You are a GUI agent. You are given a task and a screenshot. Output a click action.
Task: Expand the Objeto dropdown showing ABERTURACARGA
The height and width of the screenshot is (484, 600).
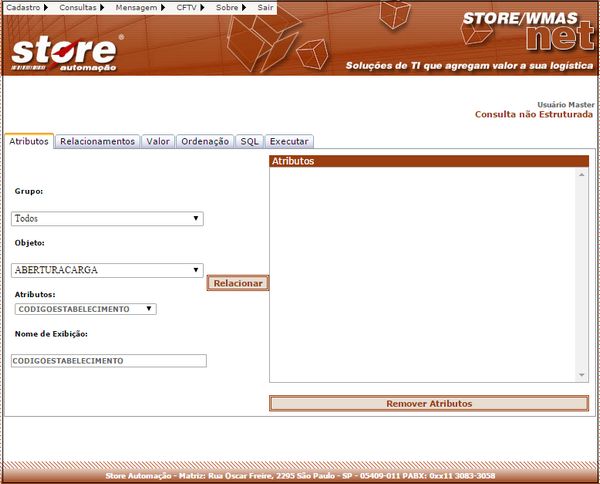coord(107,270)
